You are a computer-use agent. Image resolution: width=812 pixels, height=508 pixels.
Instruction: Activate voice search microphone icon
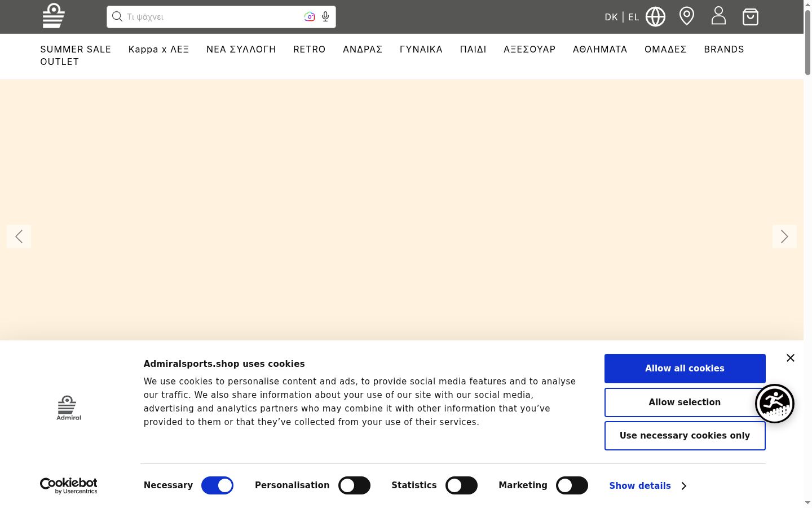click(x=325, y=17)
